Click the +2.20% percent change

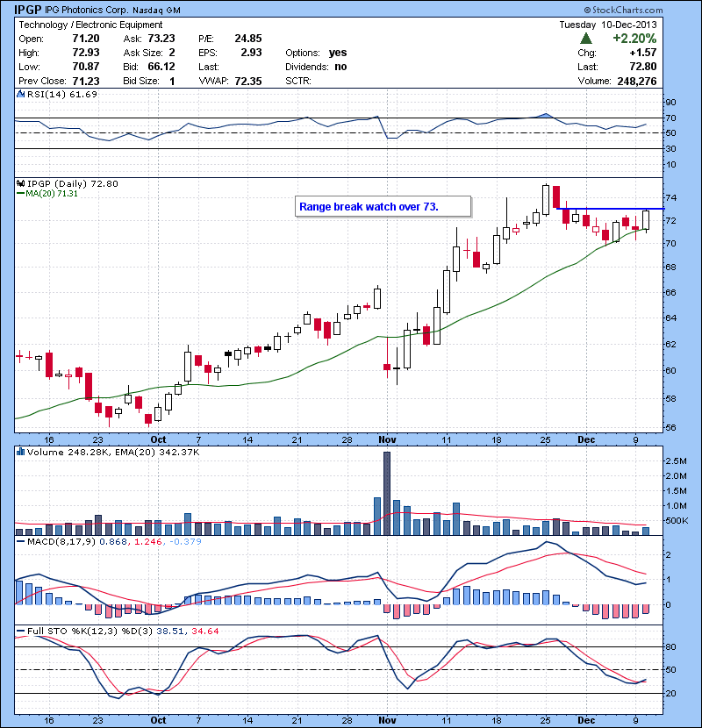634,38
